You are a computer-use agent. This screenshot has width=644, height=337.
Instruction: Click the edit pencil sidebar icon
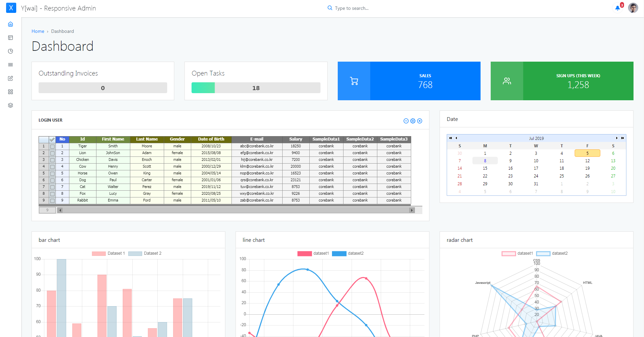(10, 78)
